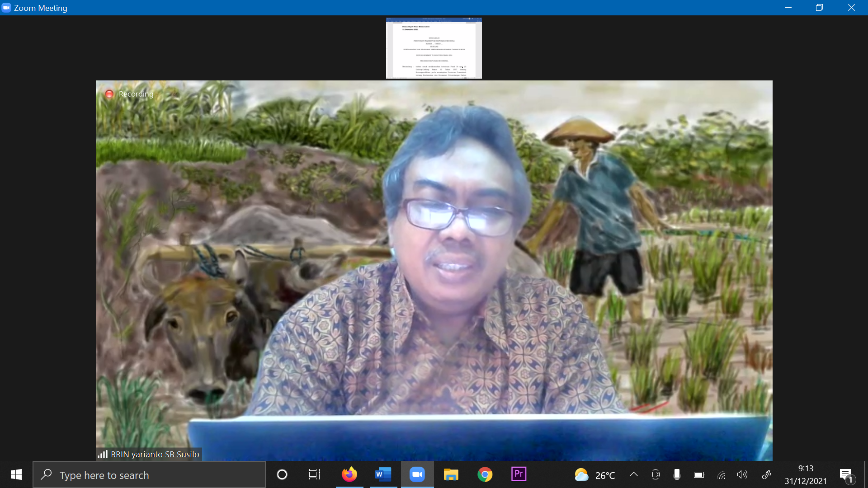The height and width of the screenshot is (488, 868).
Task: Open Google Chrome from the taskbar
Action: [485, 474]
